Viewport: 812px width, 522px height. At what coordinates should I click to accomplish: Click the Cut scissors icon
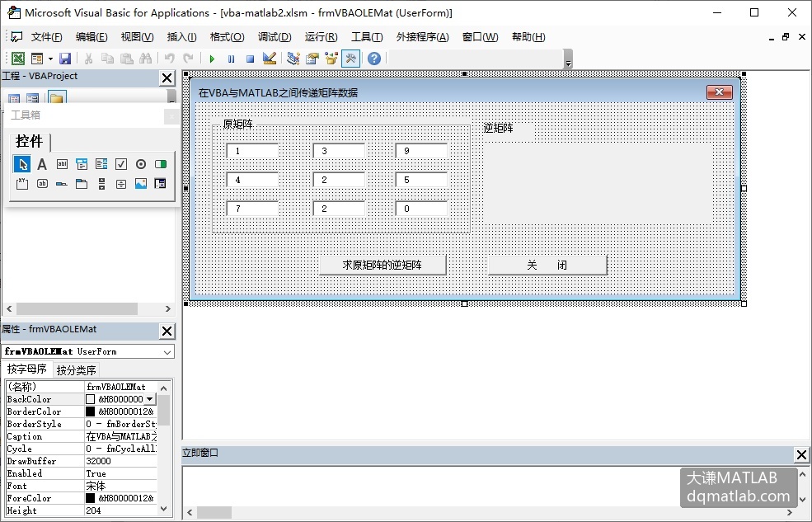(88, 59)
